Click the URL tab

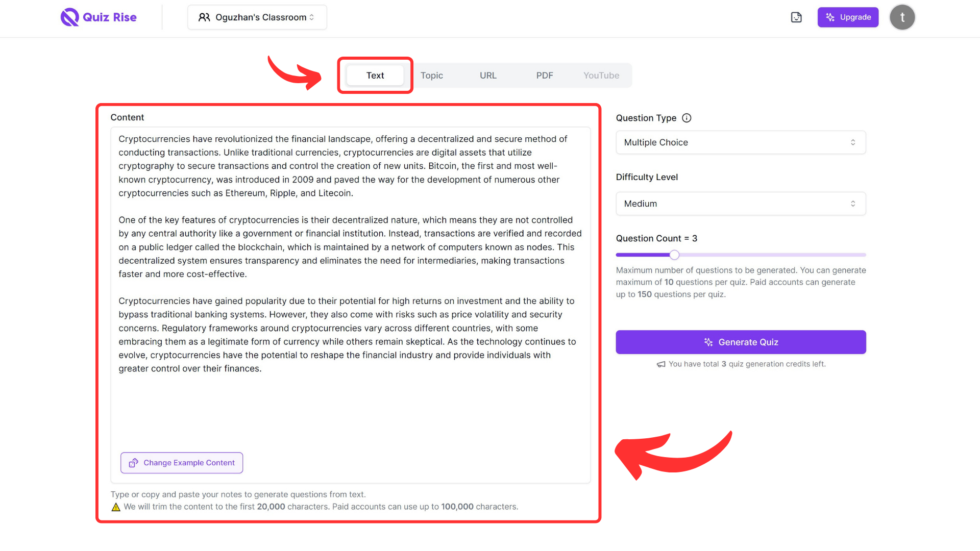coord(488,76)
